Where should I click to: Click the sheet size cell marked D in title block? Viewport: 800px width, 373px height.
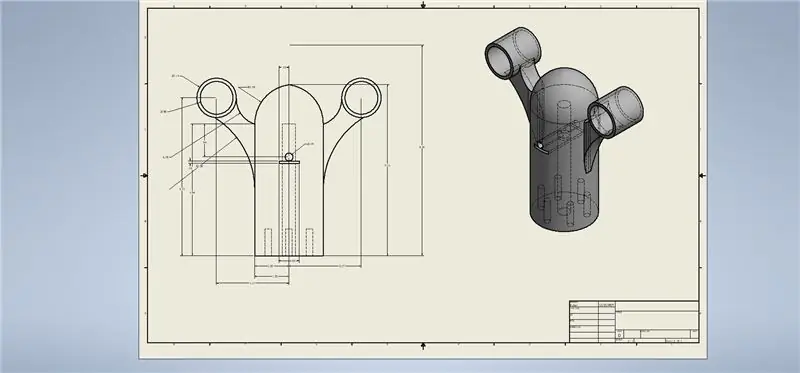(x=619, y=335)
